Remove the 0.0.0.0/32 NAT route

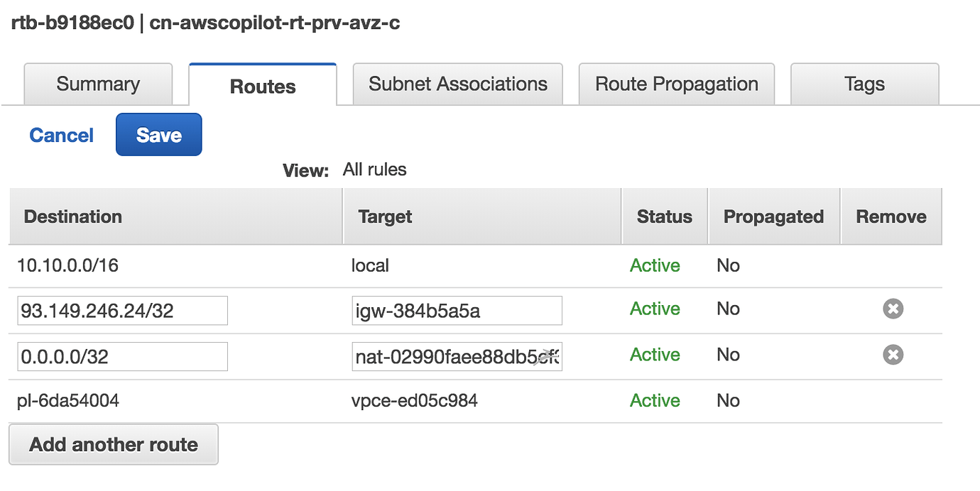click(x=893, y=355)
